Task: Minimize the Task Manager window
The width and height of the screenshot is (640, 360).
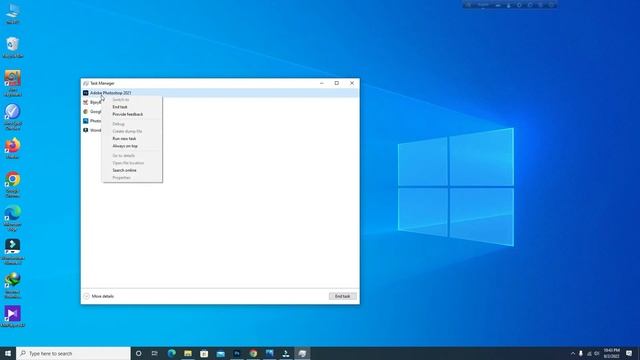Action: (322, 83)
